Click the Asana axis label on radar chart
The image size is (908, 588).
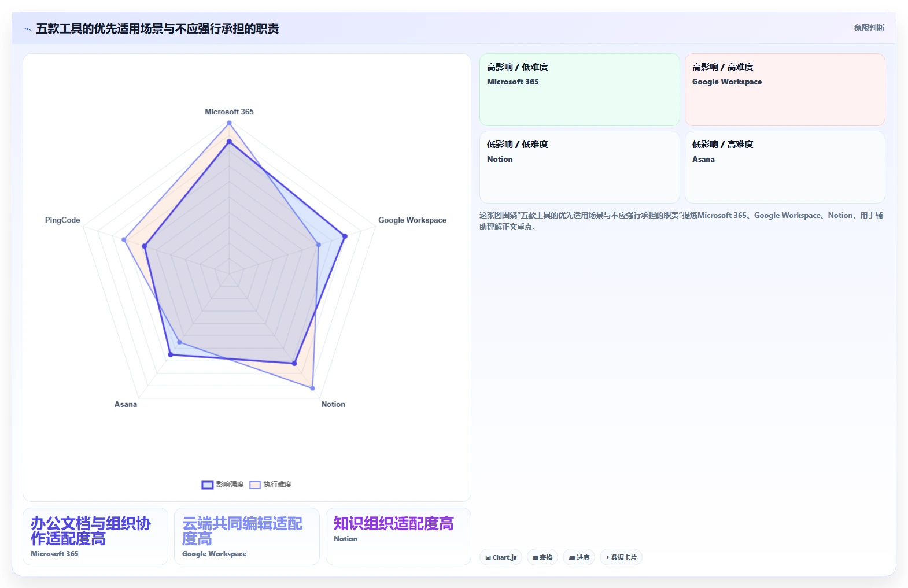[x=126, y=404]
